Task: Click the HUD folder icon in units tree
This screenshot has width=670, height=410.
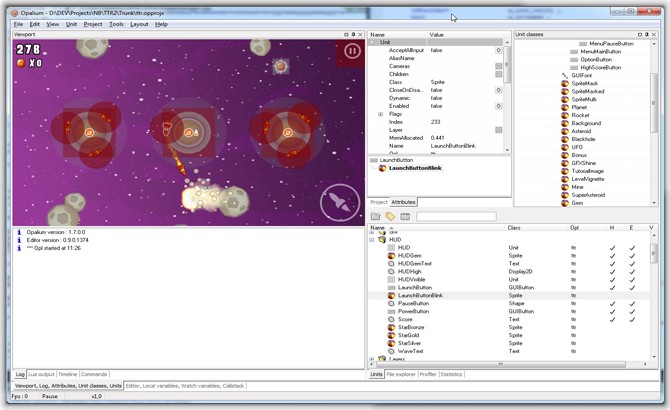Action: tap(382, 240)
